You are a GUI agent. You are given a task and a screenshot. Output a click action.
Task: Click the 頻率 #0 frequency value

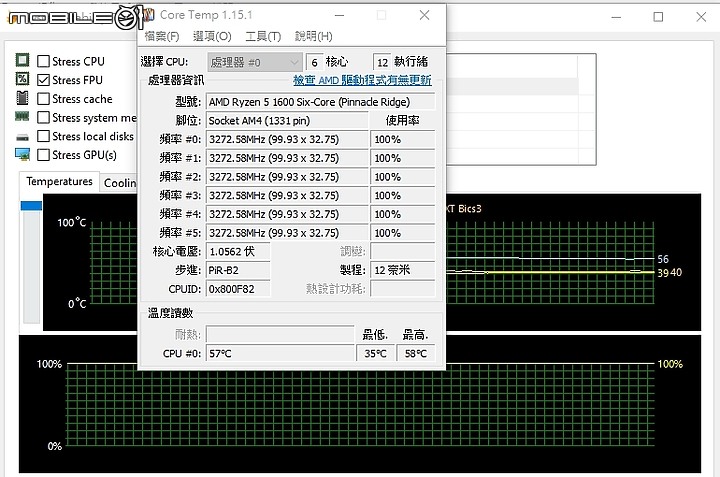point(287,140)
